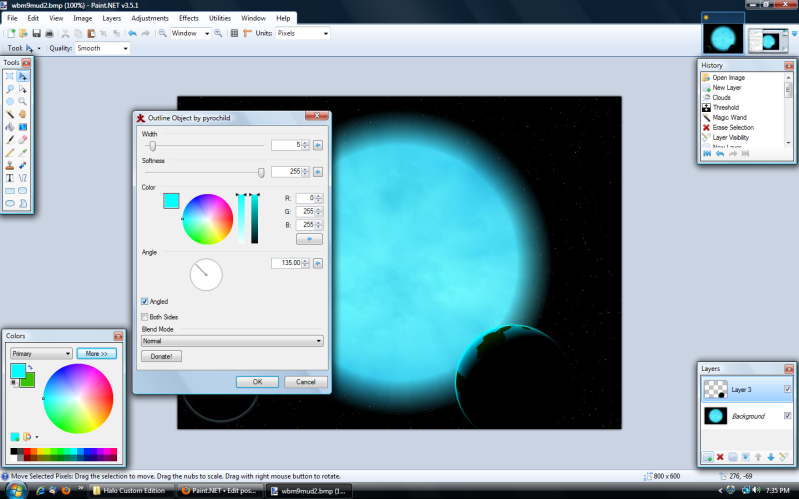Screen dimensions: 799x499
Task: Click the Softness slider thumb
Action: [x=261, y=172]
